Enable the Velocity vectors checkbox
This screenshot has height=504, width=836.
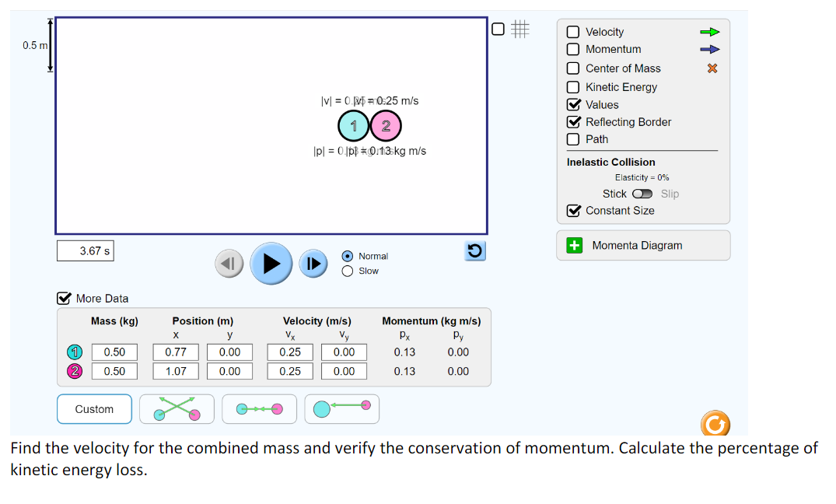point(574,32)
